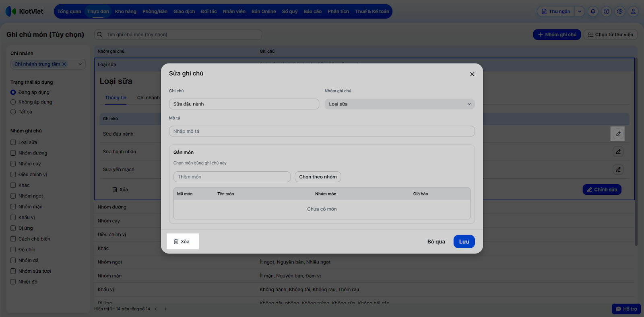Click the user account profile icon
Image resolution: width=644 pixels, height=317 pixels.
click(633, 12)
